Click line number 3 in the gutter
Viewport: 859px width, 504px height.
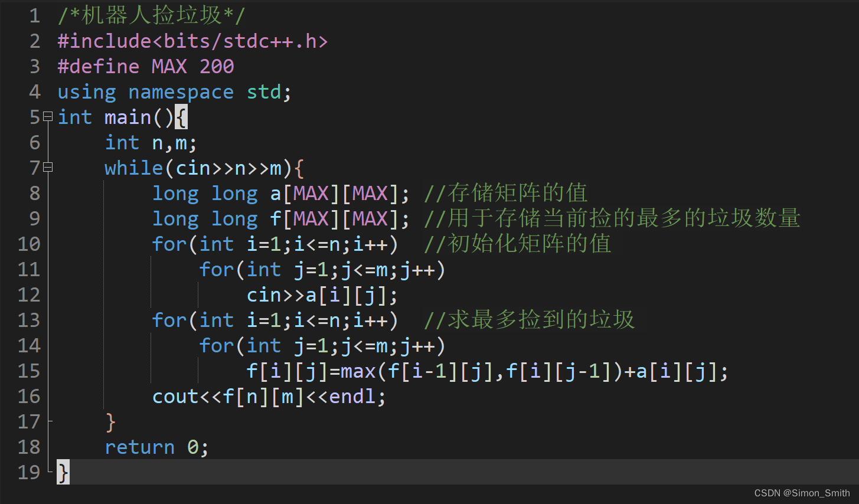(34, 67)
